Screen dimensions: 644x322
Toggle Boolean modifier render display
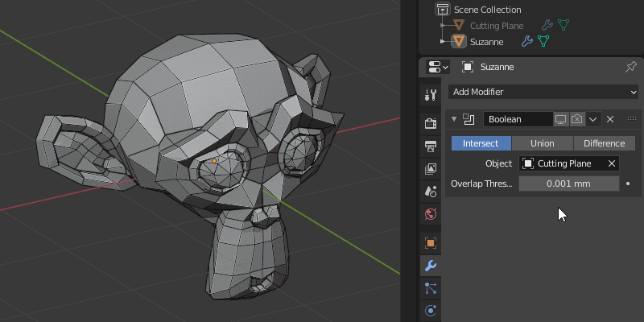point(577,119)
